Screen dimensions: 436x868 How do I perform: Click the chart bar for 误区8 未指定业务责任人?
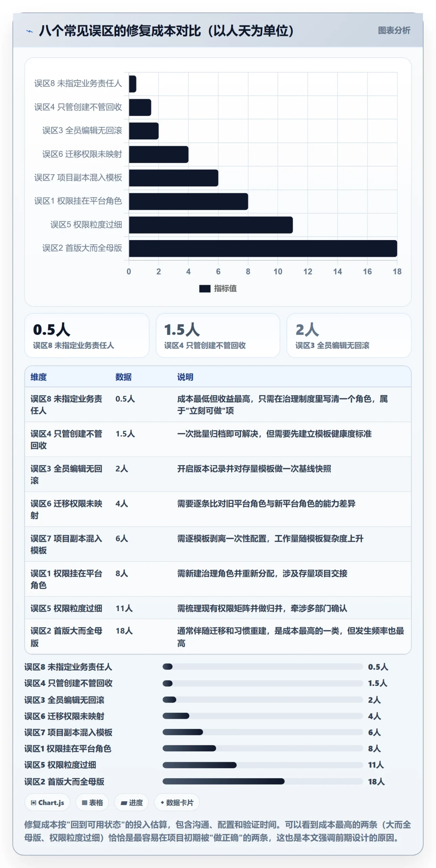coord(132,84)
